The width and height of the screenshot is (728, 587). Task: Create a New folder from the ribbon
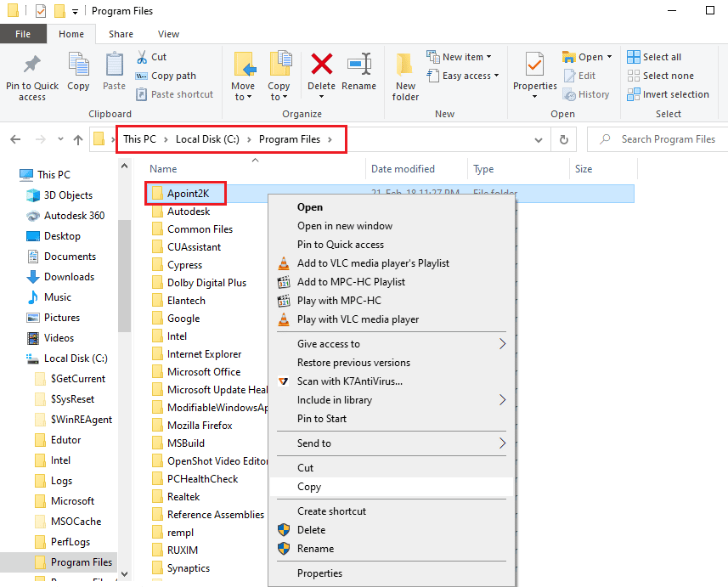click(405, 77)
